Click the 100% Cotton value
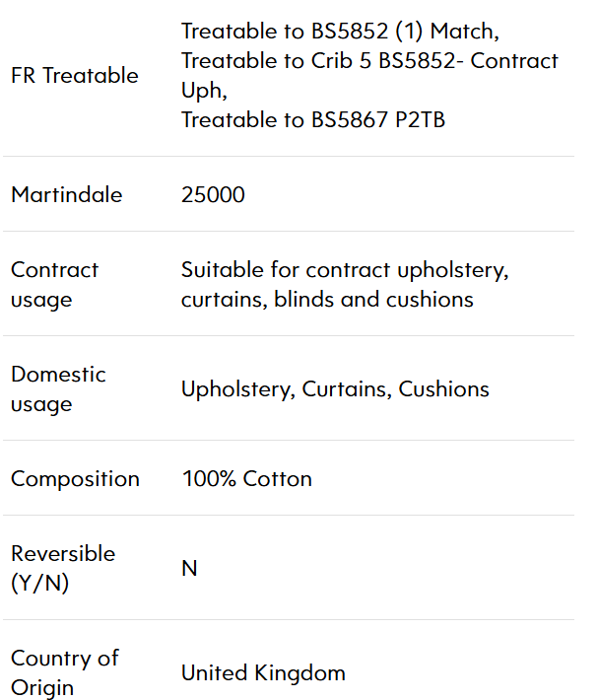 (x=247, y=478)
